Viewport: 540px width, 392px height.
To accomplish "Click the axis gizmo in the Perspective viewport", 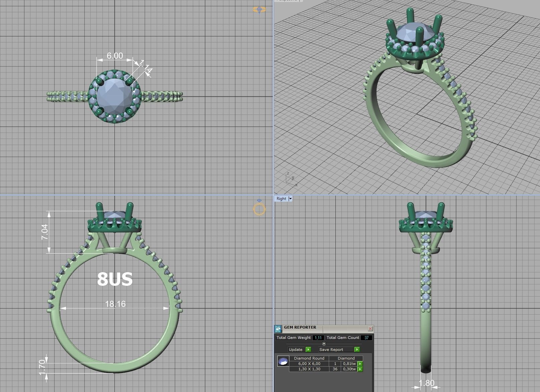I will pyautogui.click(x=291, y=179).
